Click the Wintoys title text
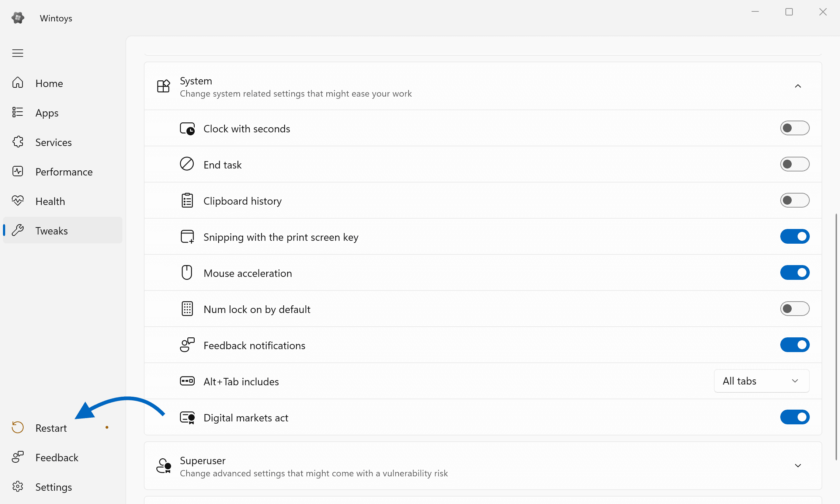The image size is (840, 504). coord(56,18)
